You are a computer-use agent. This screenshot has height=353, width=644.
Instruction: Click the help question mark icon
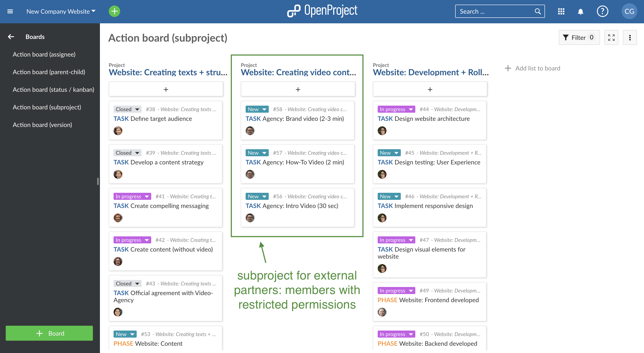(x=604, y=11)
